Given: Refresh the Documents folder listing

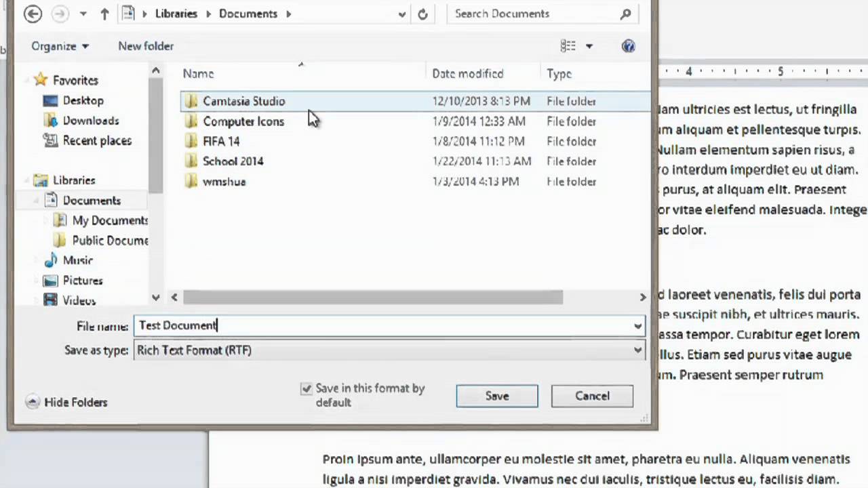Looking at the screenshot, I should coord(422,14).
